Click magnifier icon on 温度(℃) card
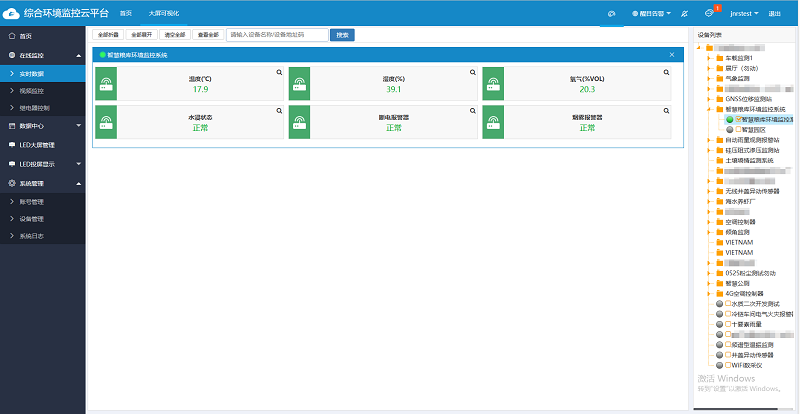 [x=279, y=72]
